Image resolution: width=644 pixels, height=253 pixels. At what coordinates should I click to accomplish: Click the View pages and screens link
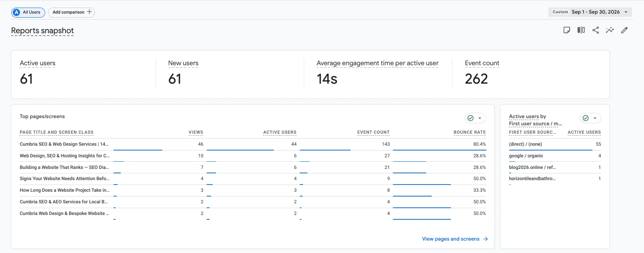tap(451, 239)
